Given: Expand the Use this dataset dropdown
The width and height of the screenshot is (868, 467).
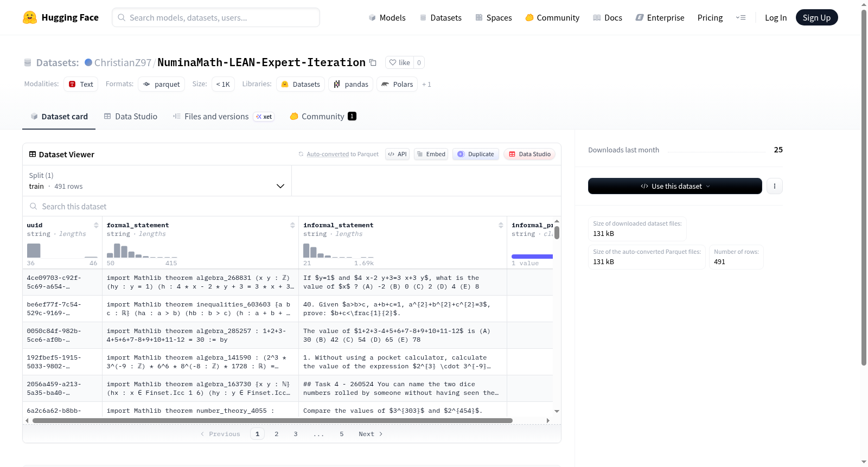Looking at the screenshot, I should pos(675,186).
